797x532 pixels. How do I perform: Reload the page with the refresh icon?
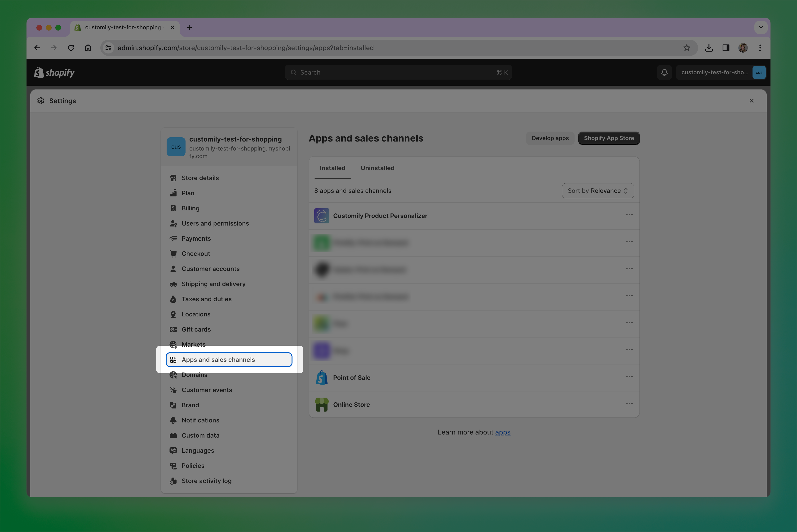[71, 48]
